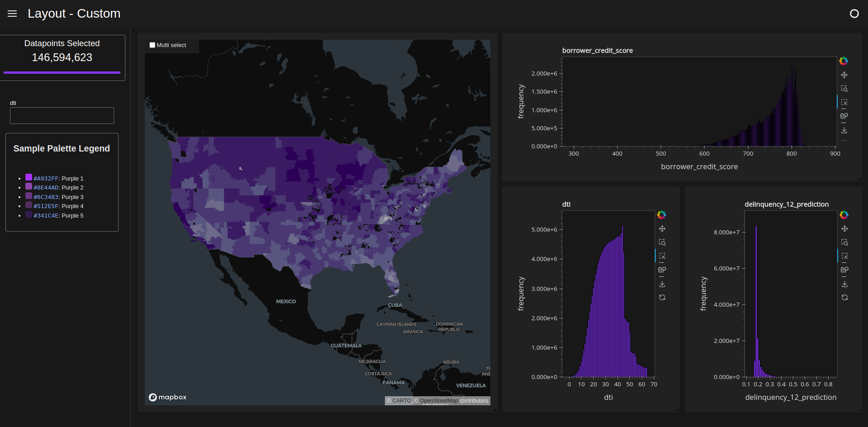Save the borrower_credit_score chart as image
868x427 pixels.
tap(844, 130)
